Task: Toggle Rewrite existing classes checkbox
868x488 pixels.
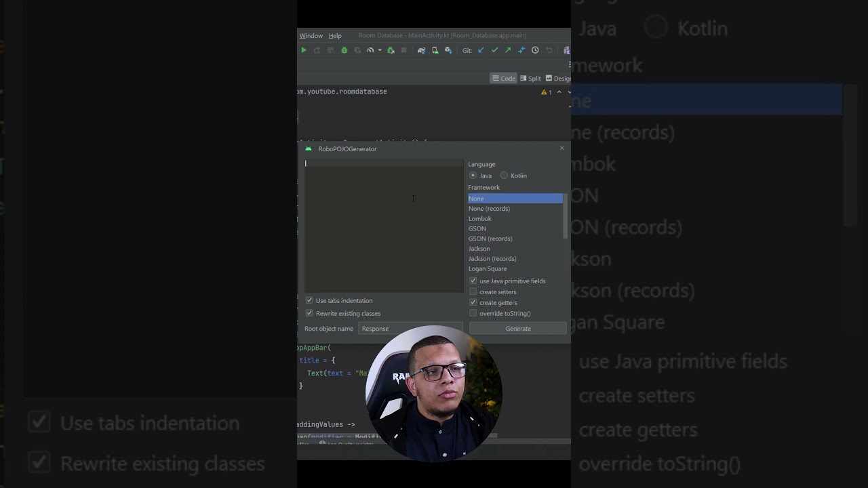Action: pos(309,313)
